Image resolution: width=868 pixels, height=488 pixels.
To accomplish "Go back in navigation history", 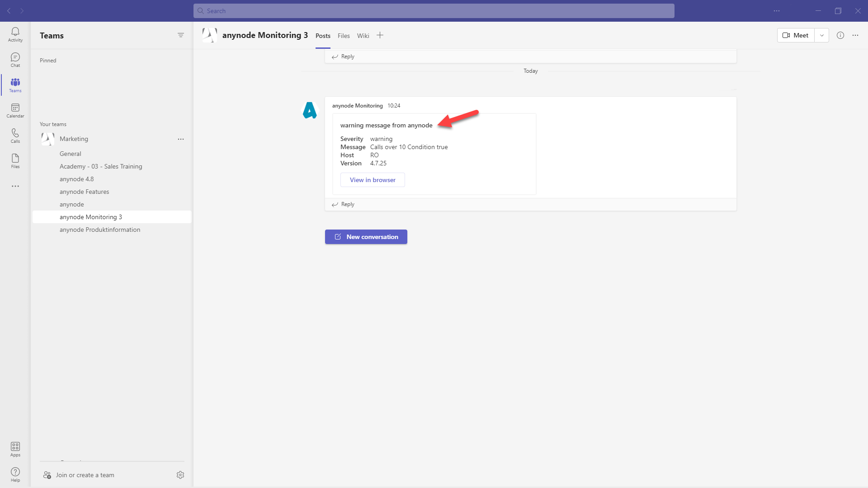I will 9,11.
